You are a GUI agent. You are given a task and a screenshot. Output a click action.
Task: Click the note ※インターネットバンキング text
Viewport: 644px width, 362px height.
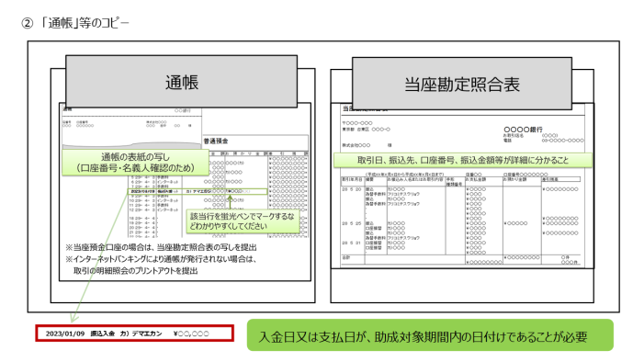[161, 259]
